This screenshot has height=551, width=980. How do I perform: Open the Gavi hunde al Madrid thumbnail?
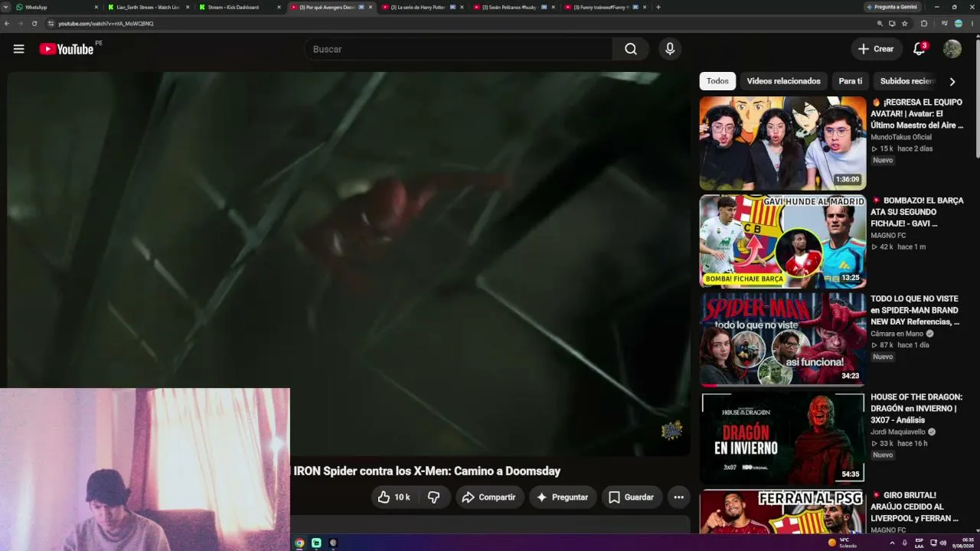pos(782,242)
